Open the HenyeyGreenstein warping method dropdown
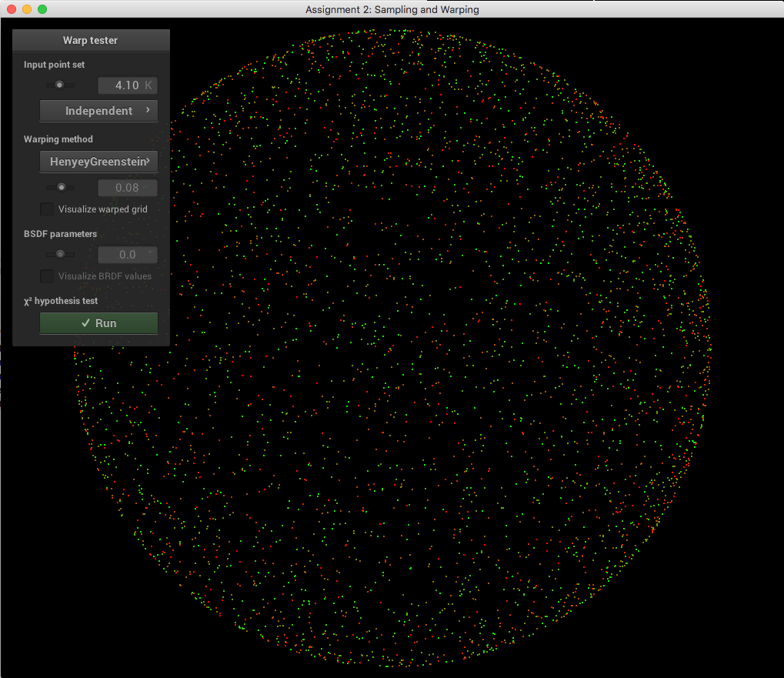The width and height of the screenshot is (784, 678). pos(98,162)
